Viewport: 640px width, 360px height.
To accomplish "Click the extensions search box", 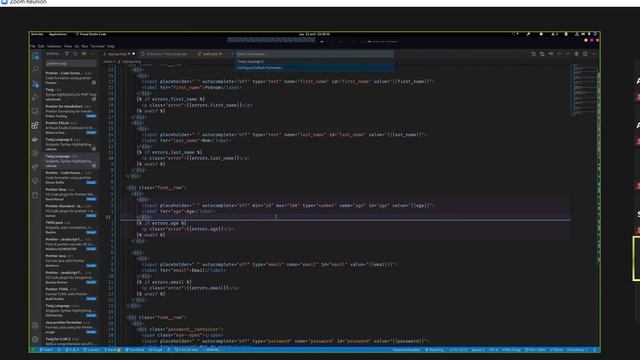I will tap(71, 64).
